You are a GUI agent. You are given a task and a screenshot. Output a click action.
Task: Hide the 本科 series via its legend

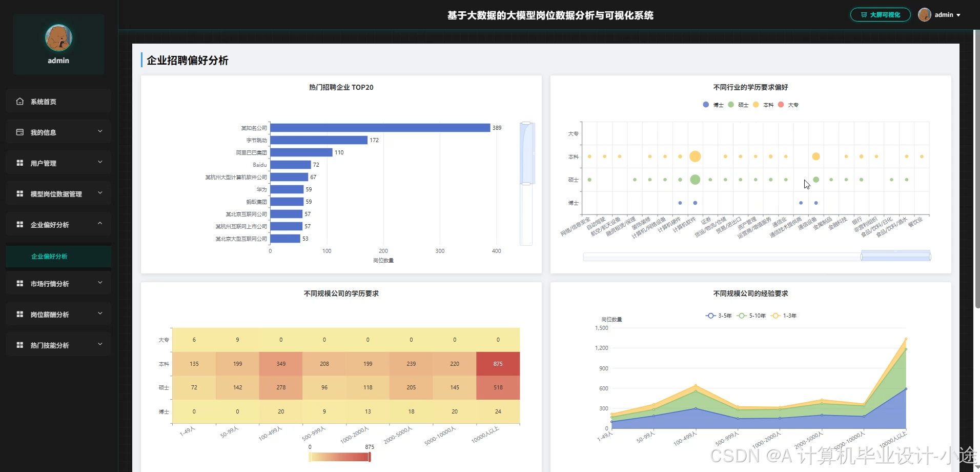pyautogui.click(x=763, y=105)
